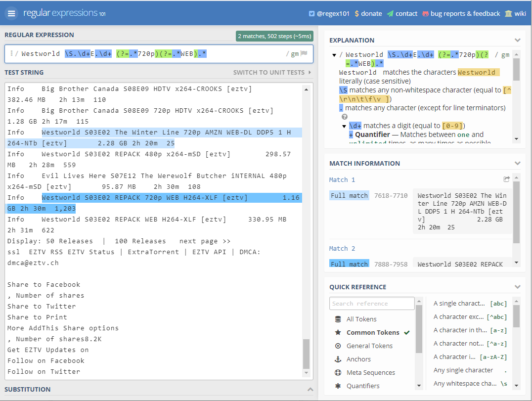Collapse the \d+ explanation node

click(344, 126)
